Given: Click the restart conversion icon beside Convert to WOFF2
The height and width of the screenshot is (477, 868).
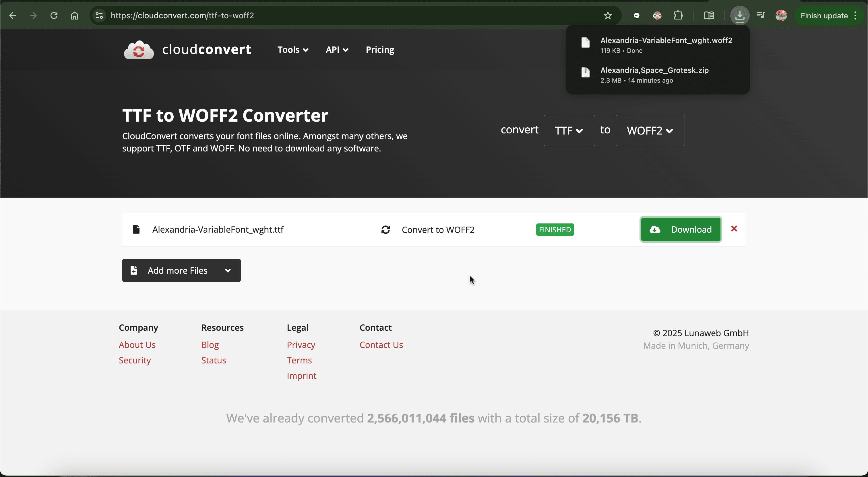Looking at the screenshot, I should tap(385, 229).
